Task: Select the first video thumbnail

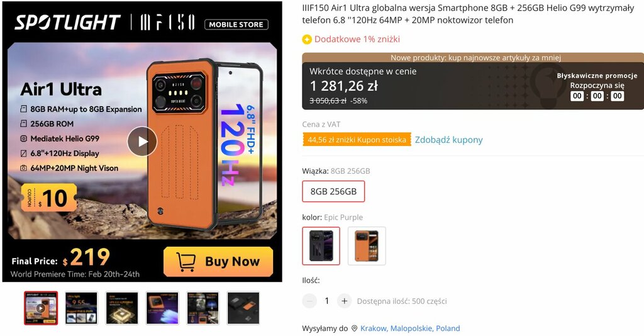Action: [x=41, y=308]
